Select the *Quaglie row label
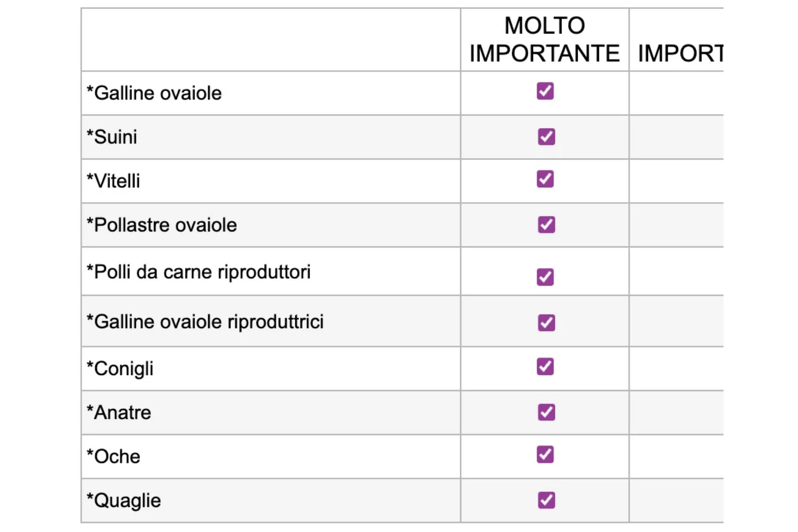The image size is (798, 532). tap(124, 501)
